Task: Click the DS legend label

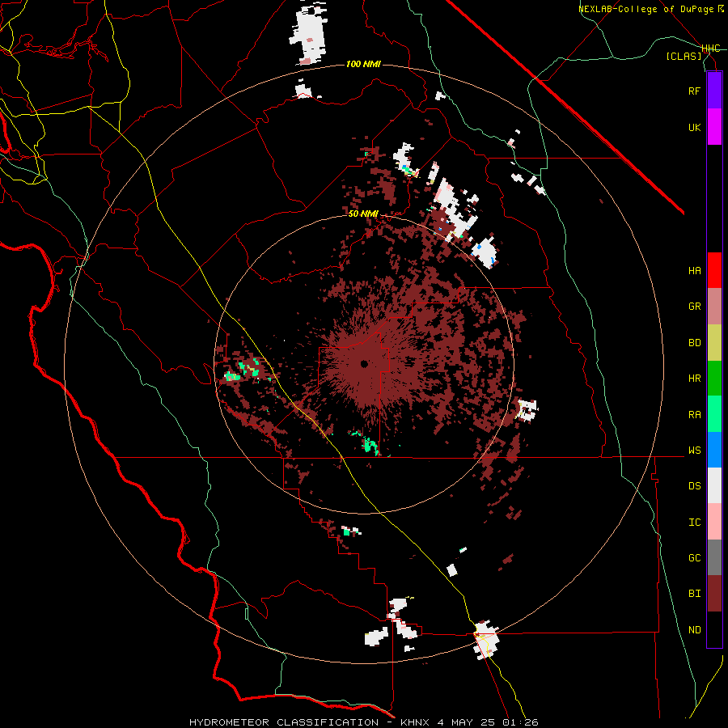Action: [694, 486]
